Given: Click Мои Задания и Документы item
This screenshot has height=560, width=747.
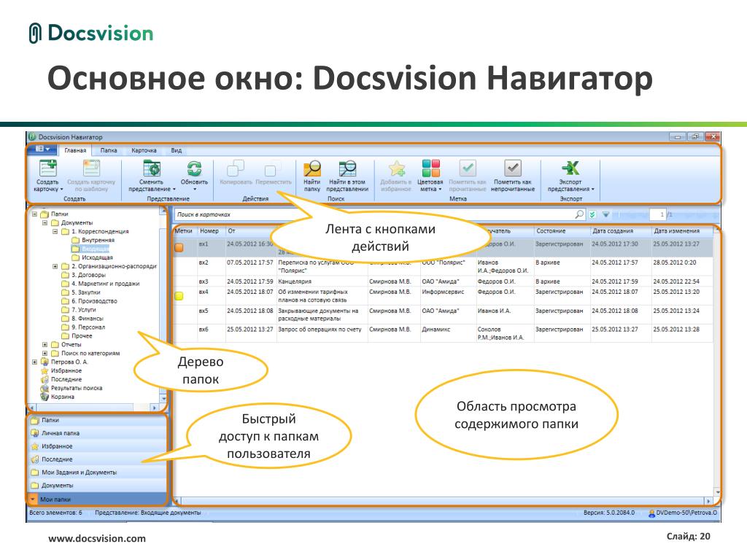Looking at the screenshot, I should 97,472.
